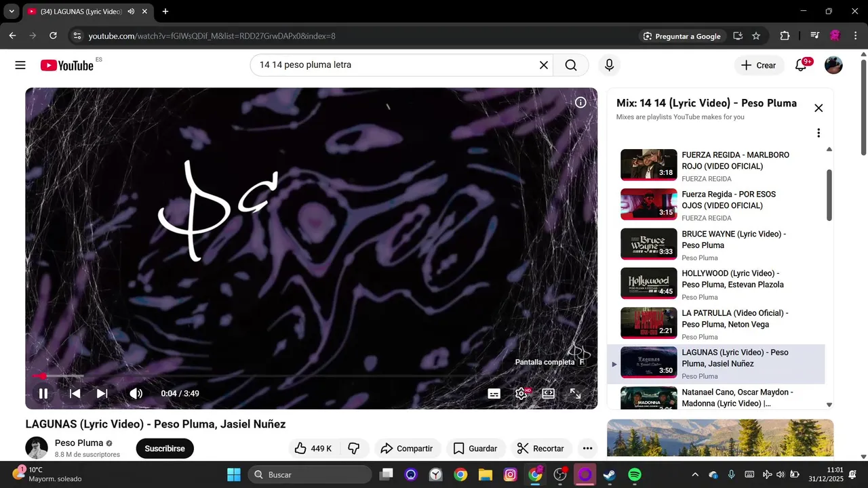868x488 pixels.
Task: Save video with Guardar button
Action: [x=475, y=449]
